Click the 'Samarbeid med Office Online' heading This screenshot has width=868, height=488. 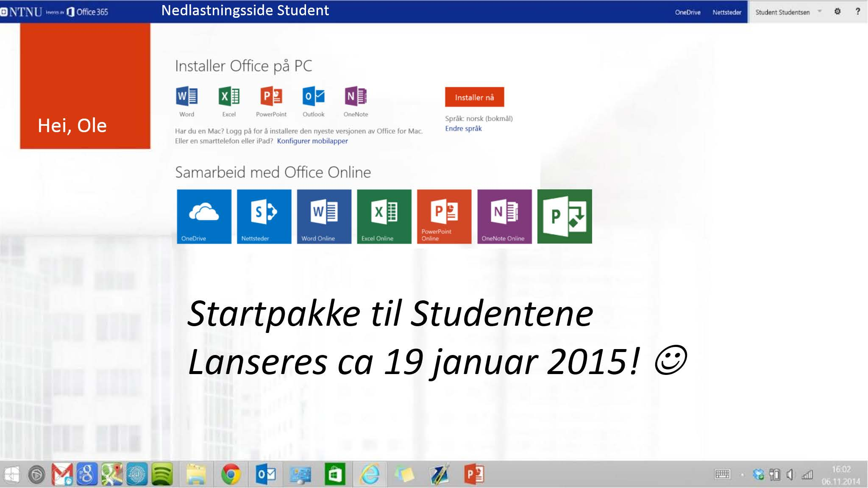273,172
